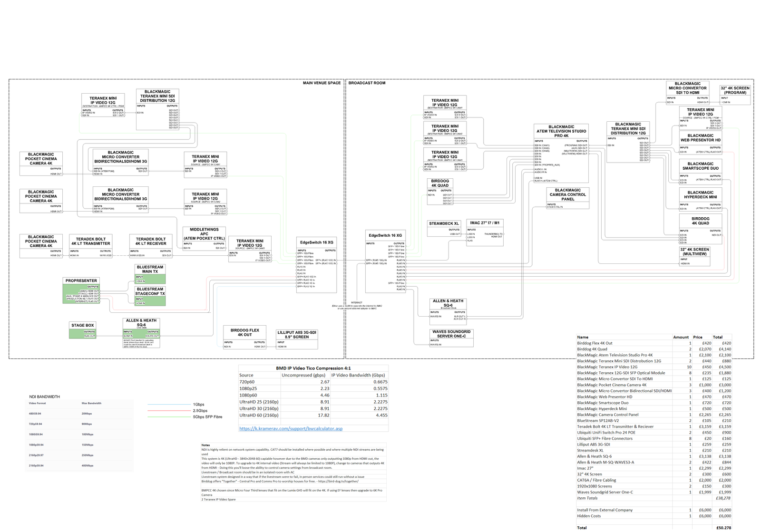
Task: Click the "1920x1080 Screens" price row
Action: point(654,486)
